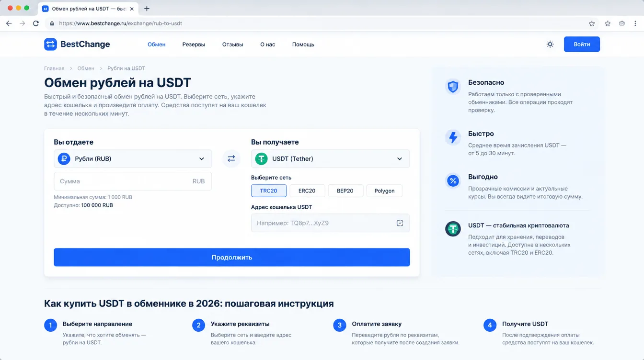Select the ERC20 network

click(307, 191)
